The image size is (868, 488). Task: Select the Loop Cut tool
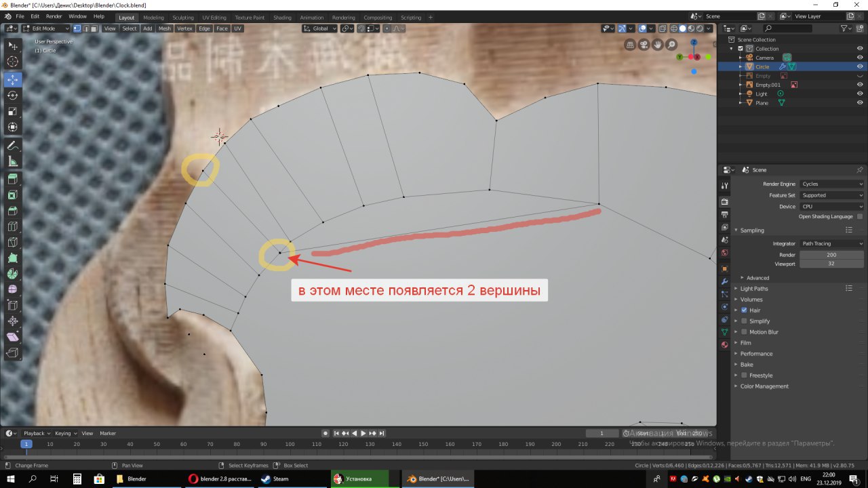13,227
